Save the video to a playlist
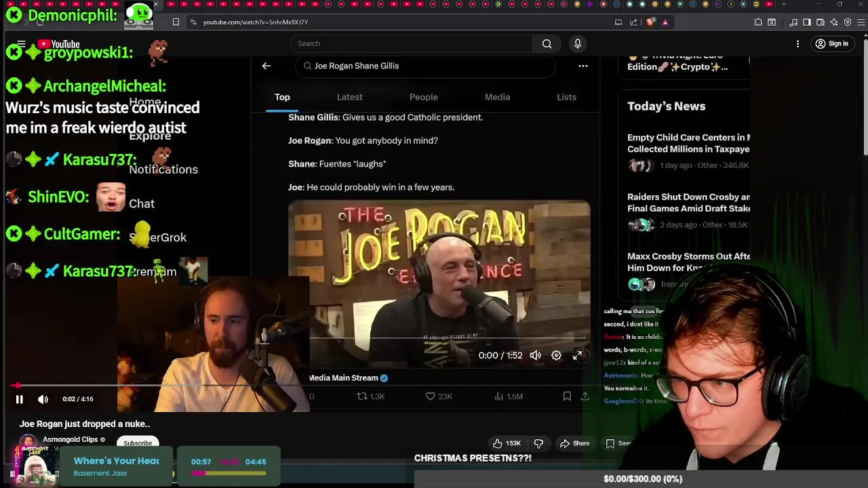 [x=618, y=443]
